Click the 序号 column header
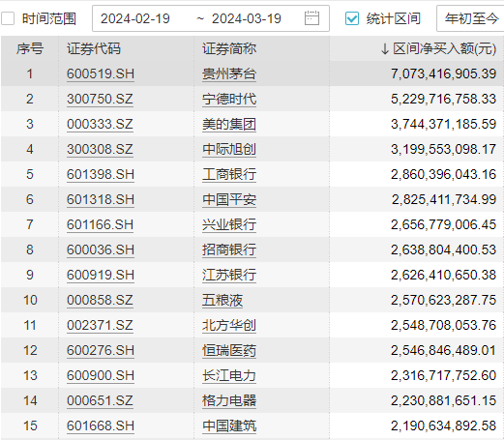This screenshot has height=440, width=504. coord(30,49)
